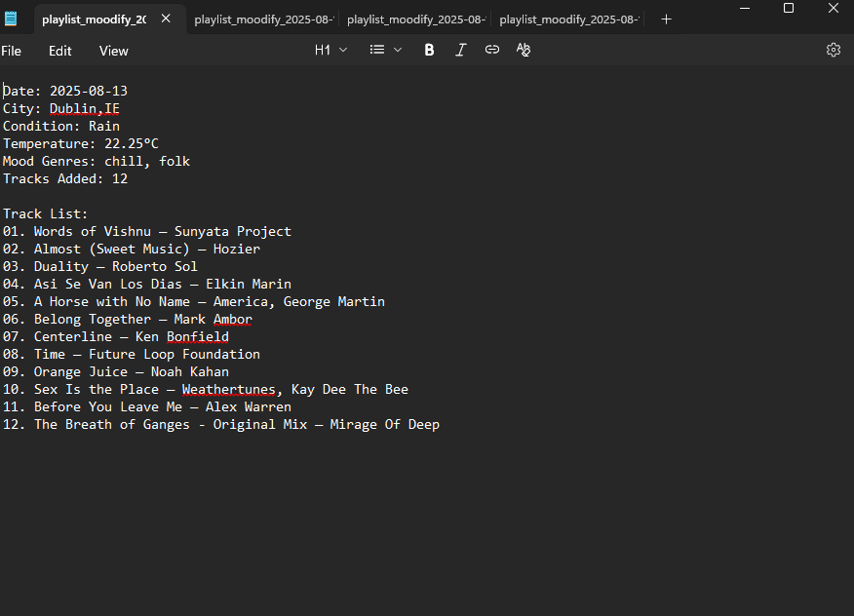Insert a link with the chain icon

pos(491,50)
